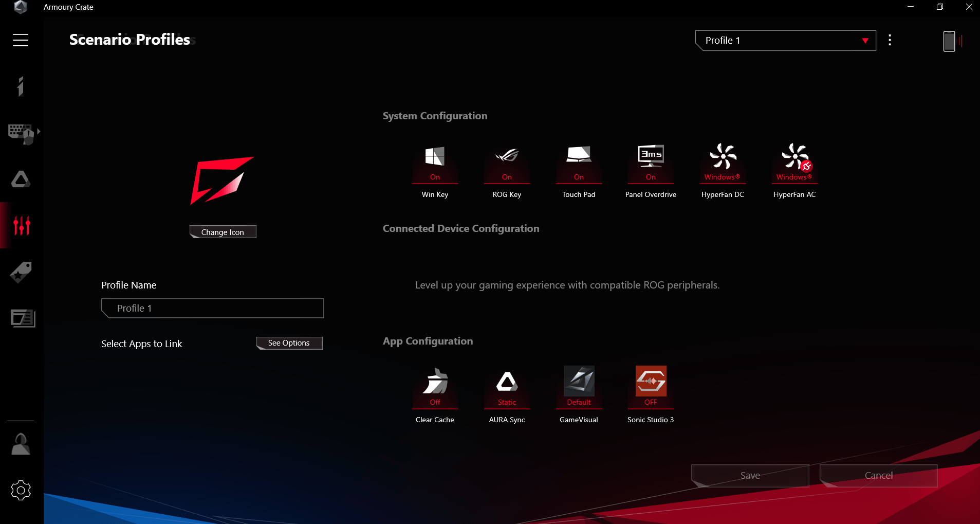Click the System Configuration heading
980x524 pixels.
[x=435, y=116]
